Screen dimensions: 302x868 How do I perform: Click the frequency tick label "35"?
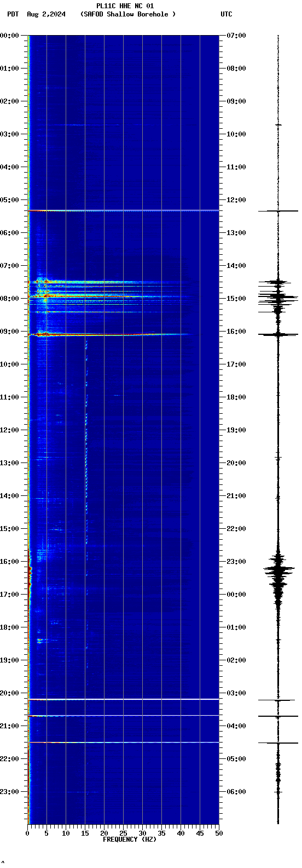coord(161,833)
